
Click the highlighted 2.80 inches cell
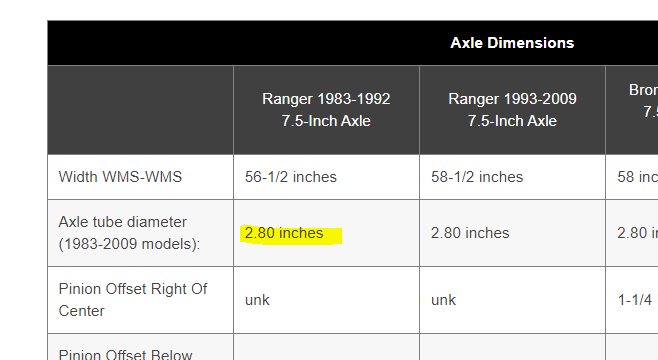pyautogui.click(x=284, y=233)
